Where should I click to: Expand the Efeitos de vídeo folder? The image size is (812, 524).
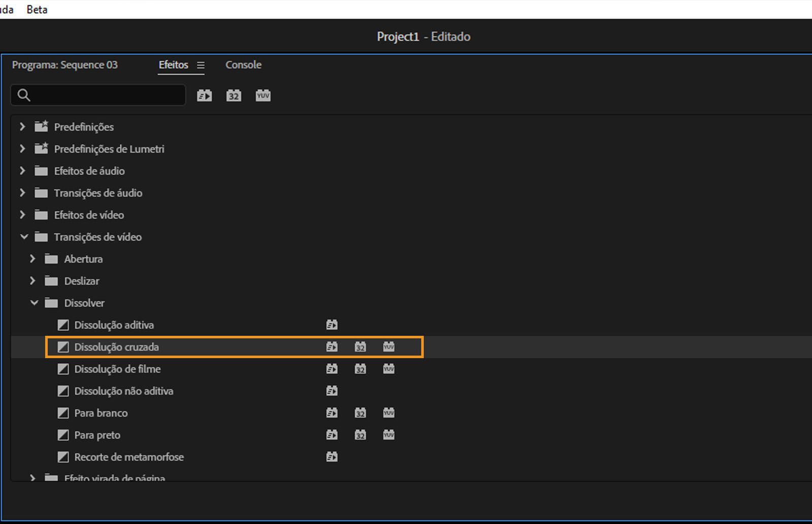point(22,215)
